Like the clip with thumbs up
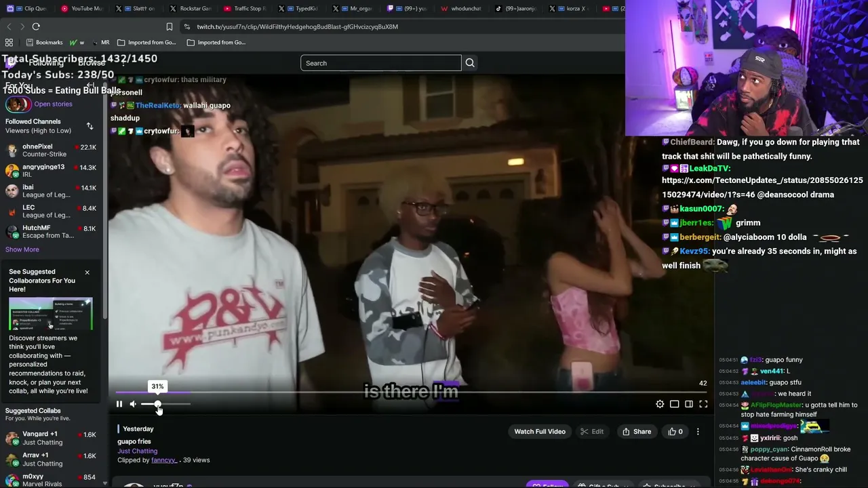868x488 pixels. [675, 432]
